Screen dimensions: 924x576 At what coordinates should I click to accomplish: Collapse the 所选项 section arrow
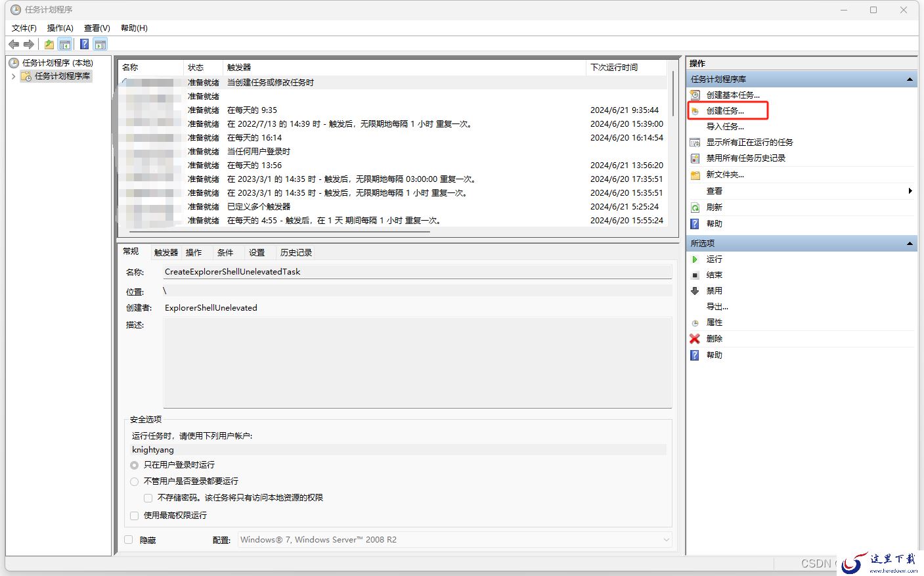tap(910, 244)
